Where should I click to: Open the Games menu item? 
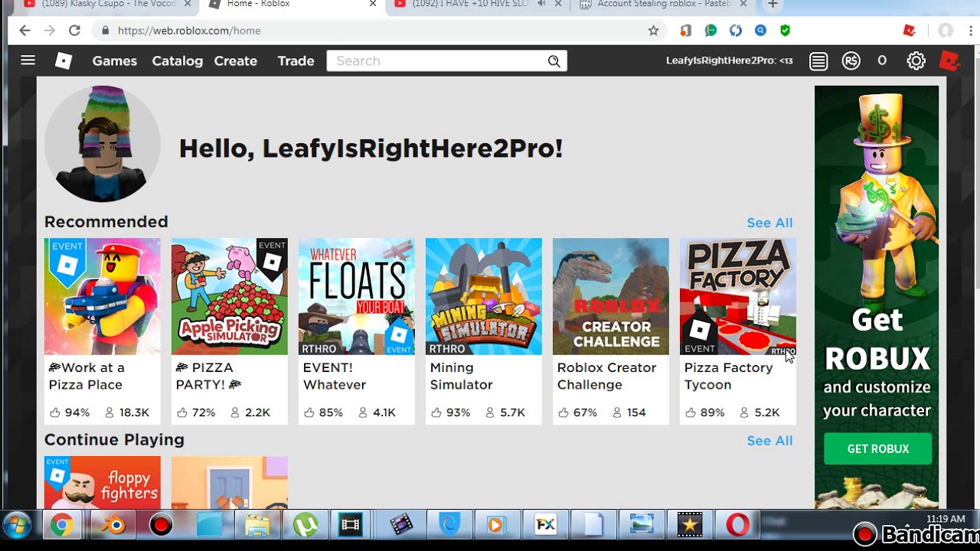[115, 61]
